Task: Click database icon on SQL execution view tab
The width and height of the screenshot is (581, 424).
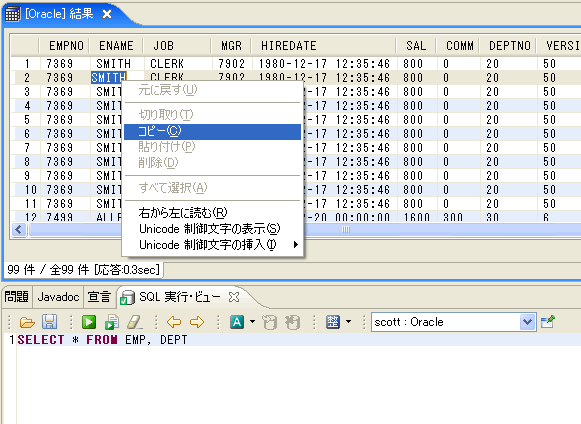Action: [x=127, y=298]
